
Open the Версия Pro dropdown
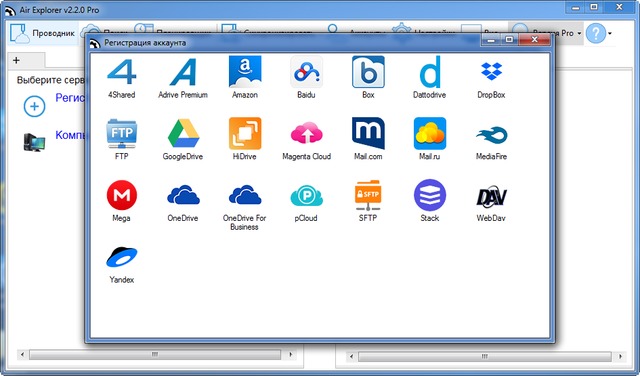click(x=580, y=33)
